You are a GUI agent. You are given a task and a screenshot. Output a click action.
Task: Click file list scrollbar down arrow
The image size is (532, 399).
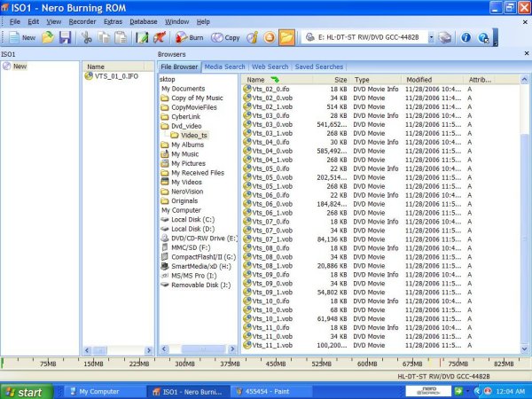point(524,348)
